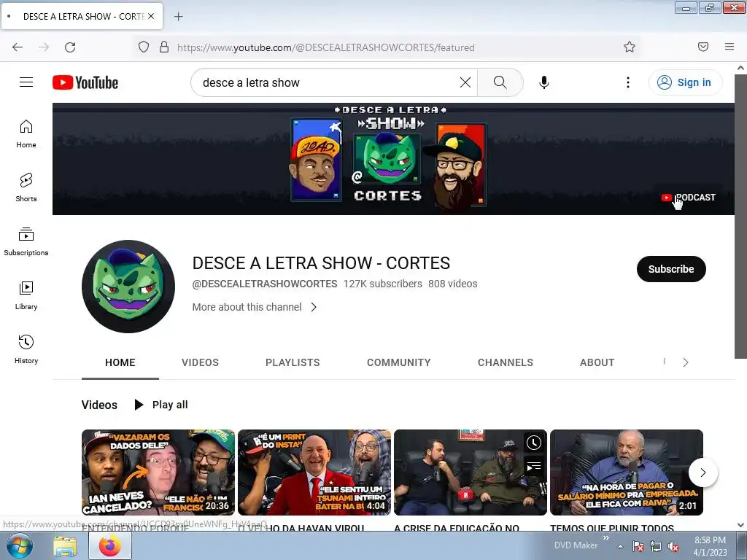This screenshot has width=747, height=560.
Task: Click the @DESCEALETRASHOWCORTES channel handle
Action: (x=264, y=284)
